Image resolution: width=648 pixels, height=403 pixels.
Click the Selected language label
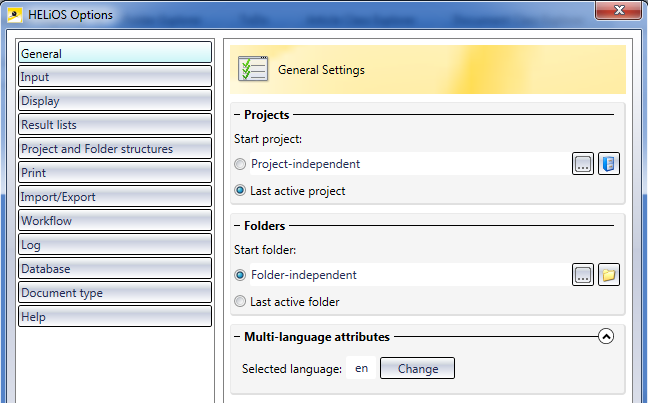coord(292,369)
